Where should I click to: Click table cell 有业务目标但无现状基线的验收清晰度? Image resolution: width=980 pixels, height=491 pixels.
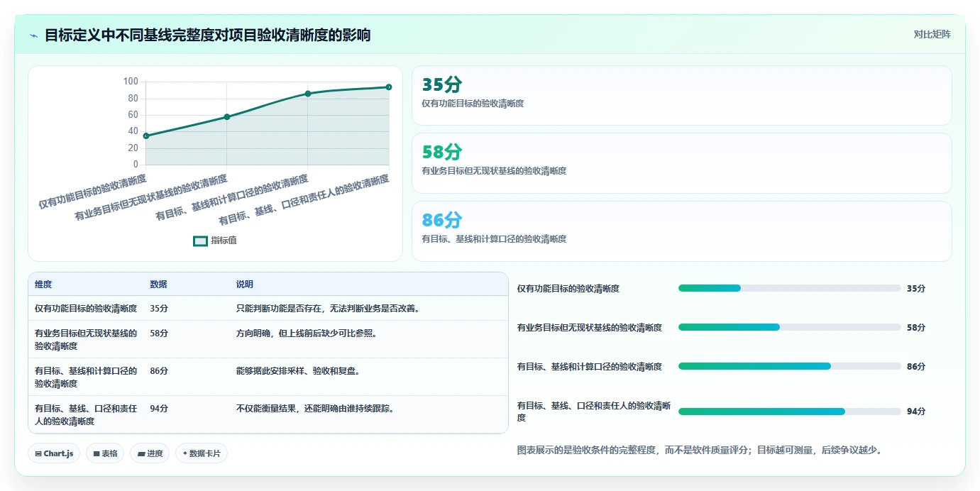(86, 339)
